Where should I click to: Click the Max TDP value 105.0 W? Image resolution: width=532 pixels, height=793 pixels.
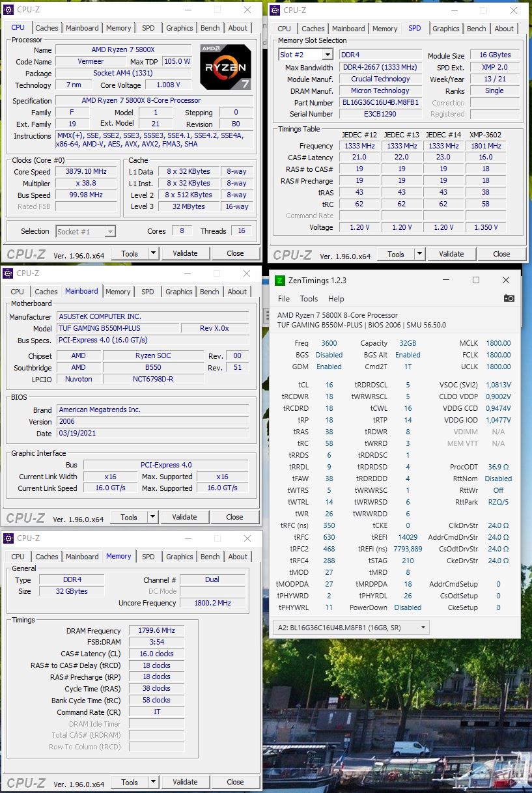click(x=177, y=61)
